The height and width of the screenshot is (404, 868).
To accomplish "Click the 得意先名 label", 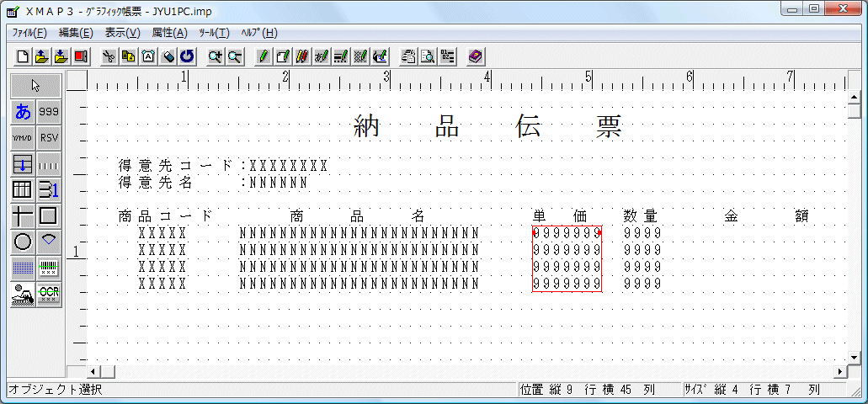I will (154, 183).
